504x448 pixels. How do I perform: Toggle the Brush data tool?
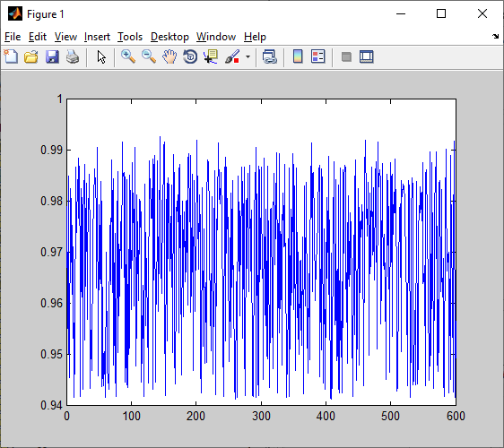(x=232, y=56)
